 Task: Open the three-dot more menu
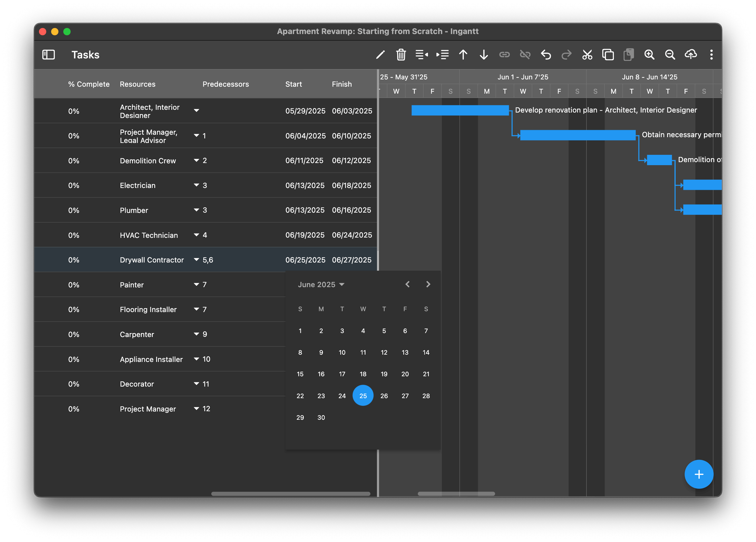coord(712,55)
